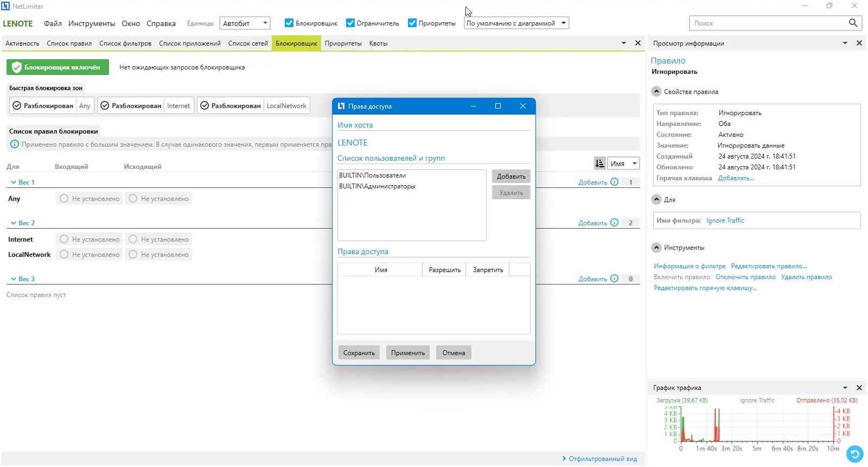Open the Инструменты menu
Screen dimensions: 868x467
[x=92, y=23]
